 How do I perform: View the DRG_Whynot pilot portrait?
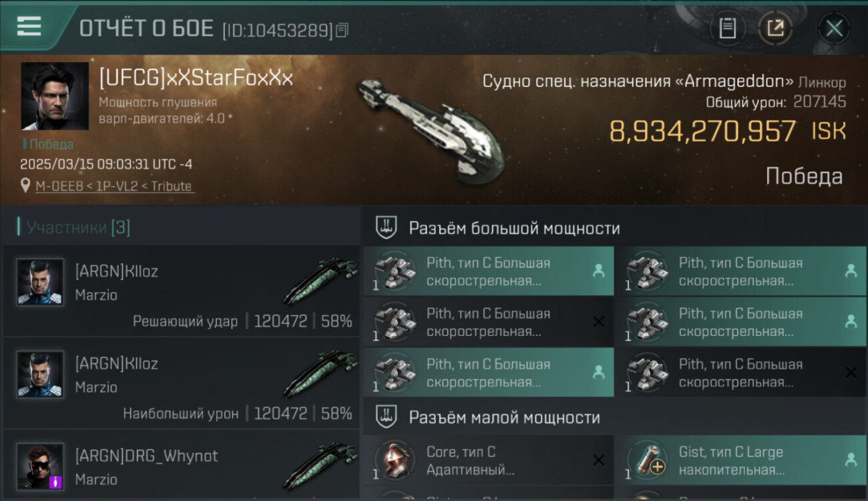click(40, 466)
